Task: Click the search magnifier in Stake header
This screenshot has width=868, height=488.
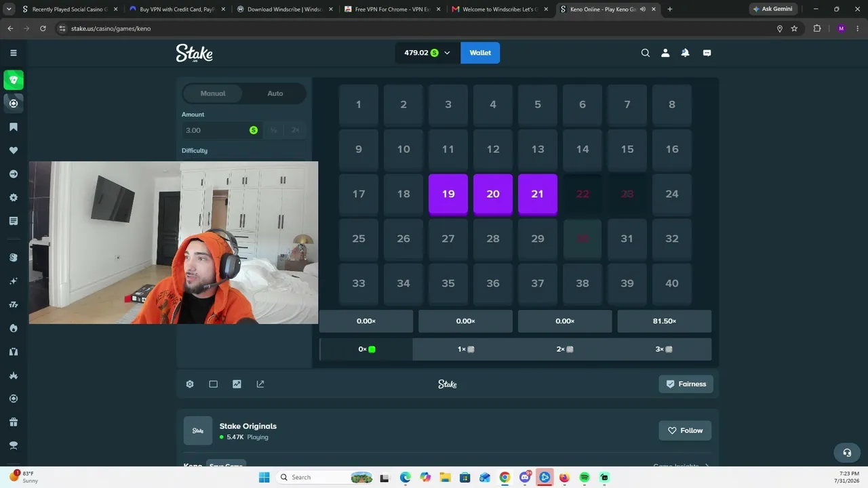Action: tap(646, 53)
